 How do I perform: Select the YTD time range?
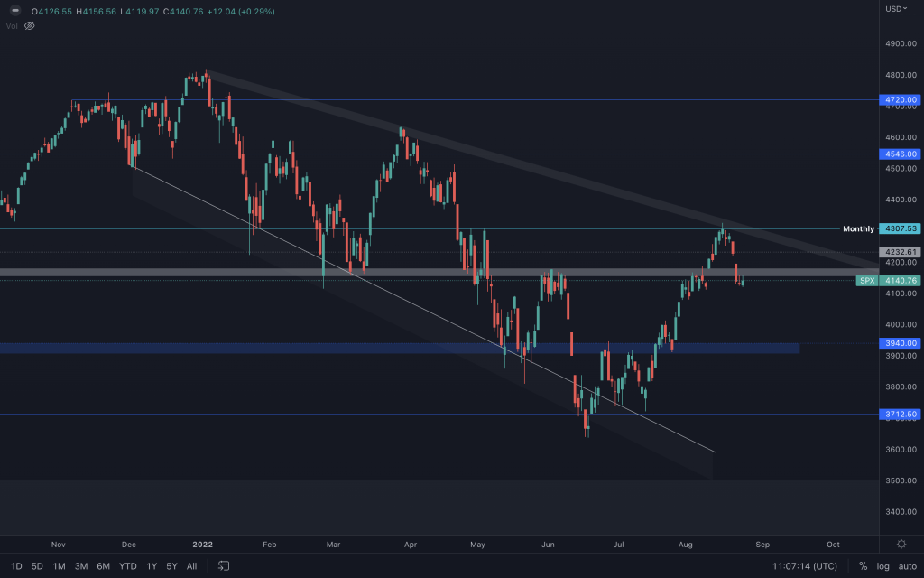pos(128,566)
